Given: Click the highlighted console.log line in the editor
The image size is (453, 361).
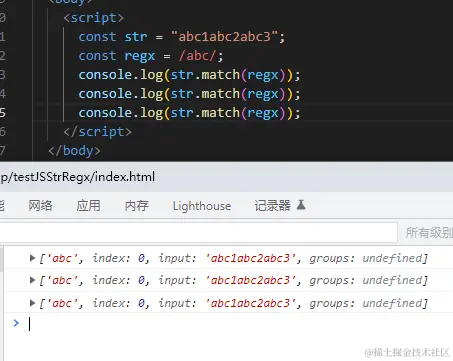Looking at the screenshot, I should point(189,113).
